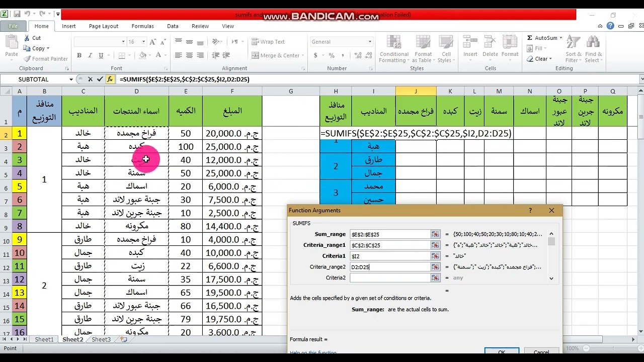Click the Criteria2 range selector icon

(435, 278)
